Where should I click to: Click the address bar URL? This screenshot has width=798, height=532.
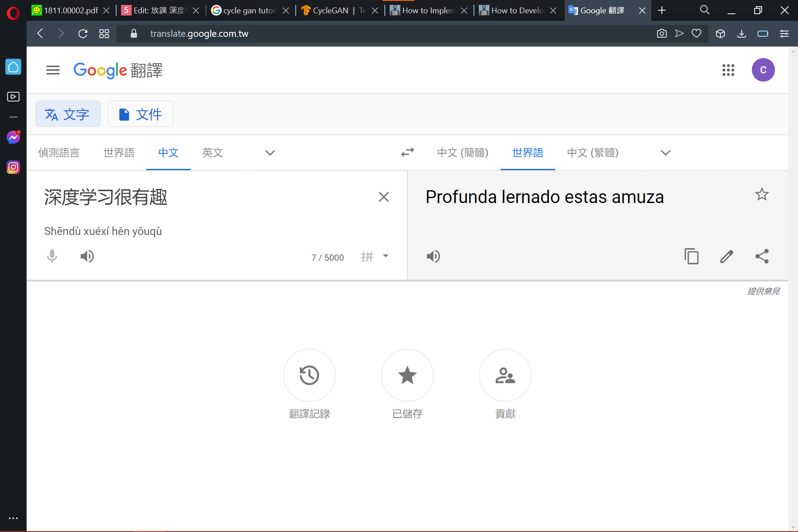199,34
